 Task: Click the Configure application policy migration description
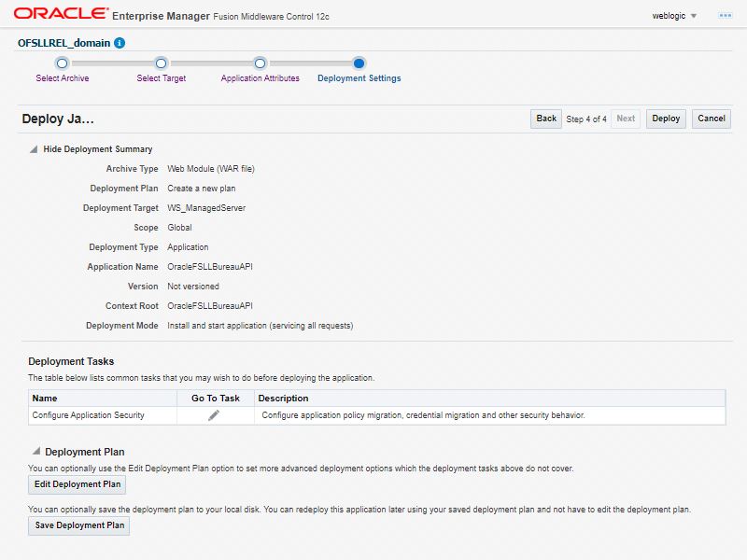pos(423,415)
